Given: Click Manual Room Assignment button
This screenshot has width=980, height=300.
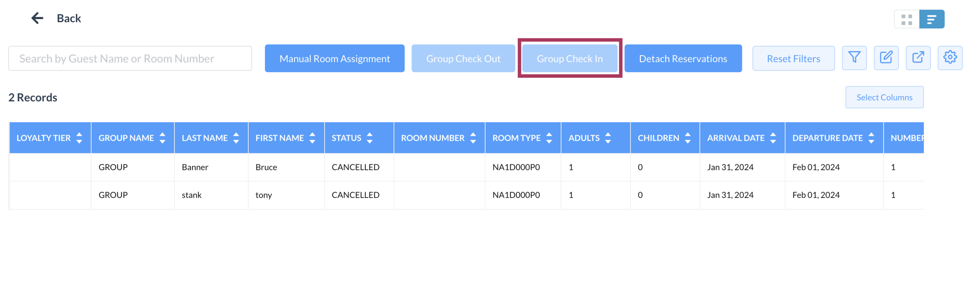Looking at the screenshot, I should pyautogui.click(x=335, y=59).
